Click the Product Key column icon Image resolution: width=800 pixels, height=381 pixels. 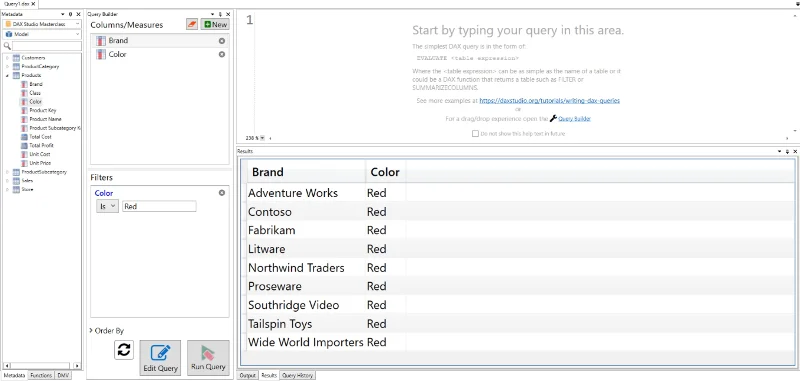coord(24,111)
